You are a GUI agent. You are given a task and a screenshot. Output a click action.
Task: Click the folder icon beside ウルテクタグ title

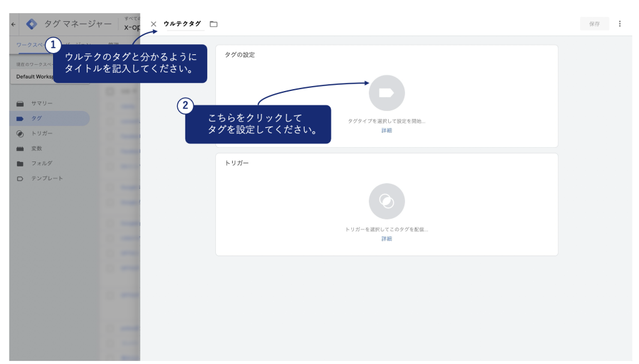tap(213, 24)
